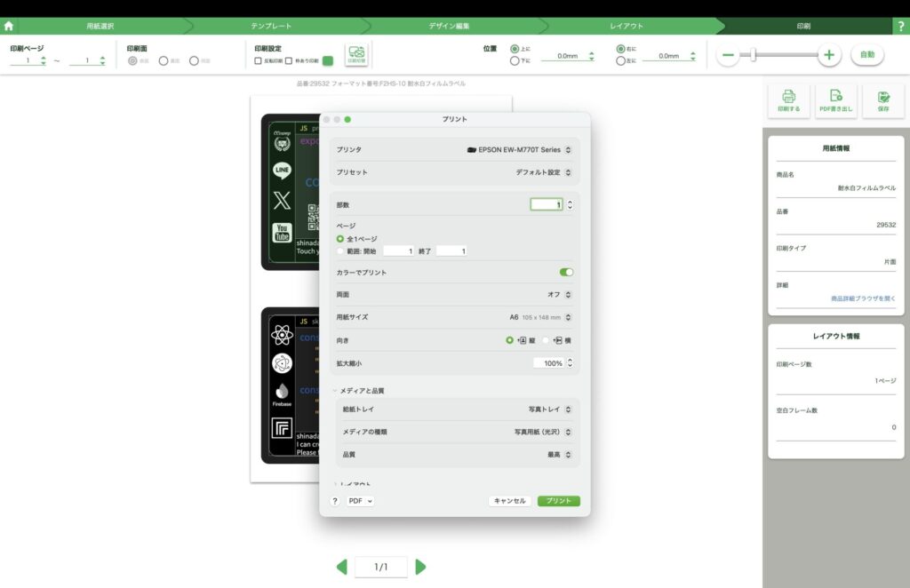Zoom out with the minus icon
This screenshot has width=910, height=588.
coord(728,55)
